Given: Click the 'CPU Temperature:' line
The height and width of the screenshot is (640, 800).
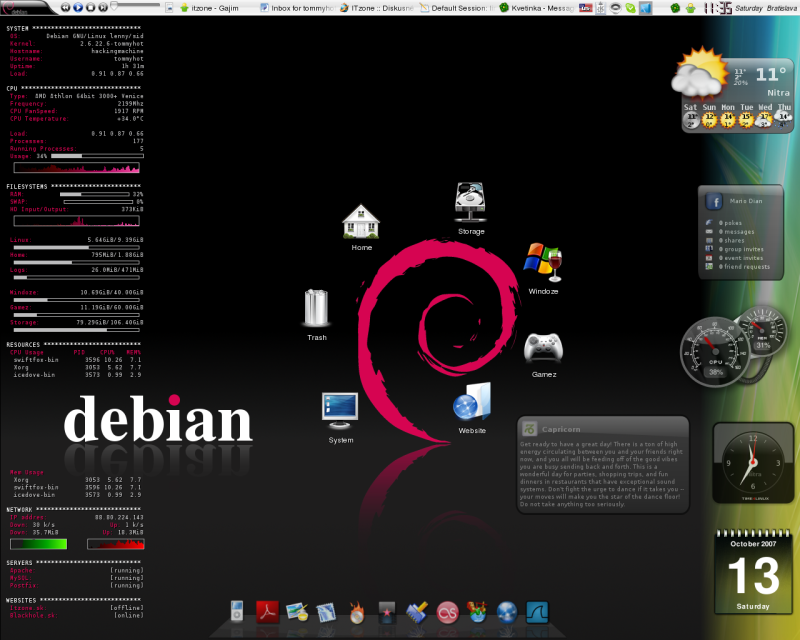Looking at the screenshot, I should [77, 118].
